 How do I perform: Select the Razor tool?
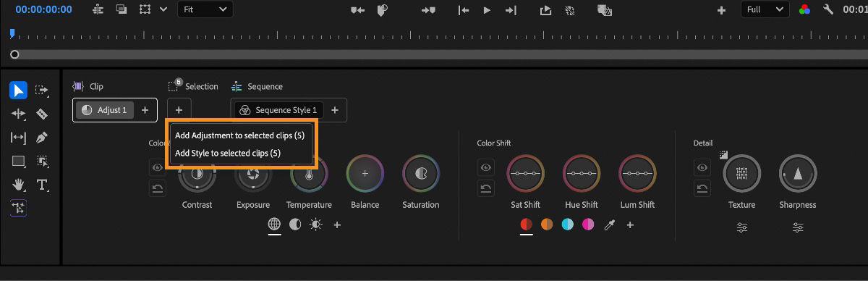tap(42, 114)
